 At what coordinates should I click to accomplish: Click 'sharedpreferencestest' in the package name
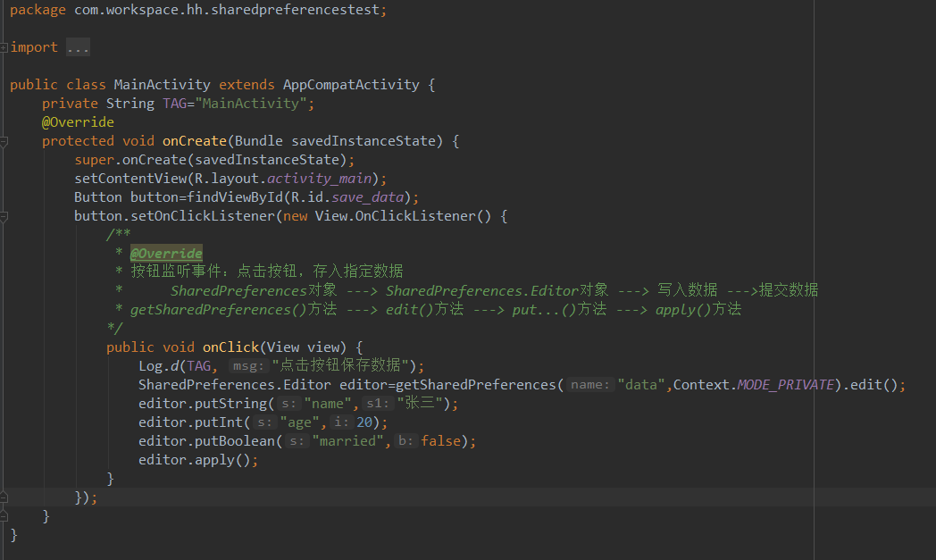click(x=295, y=10)
